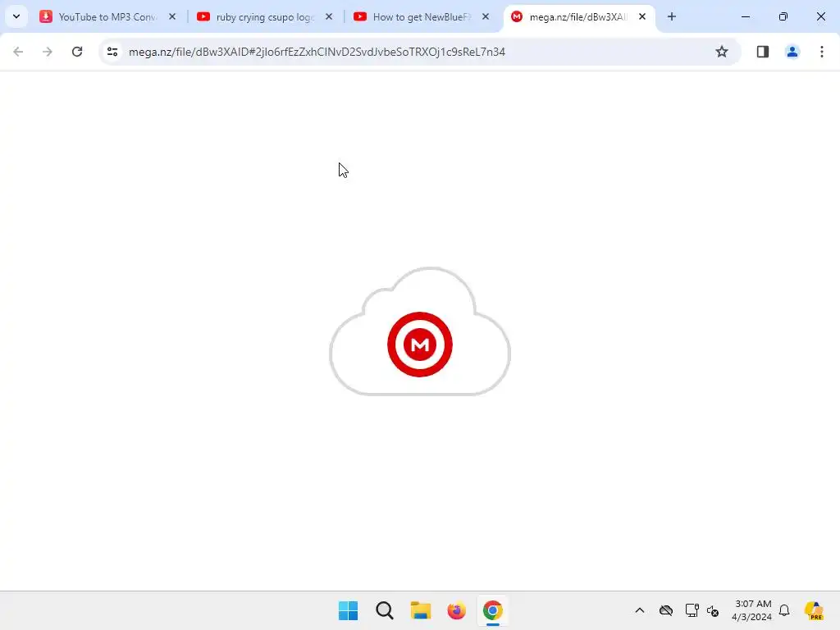Open the notifications bell
This screenshot has height=630, width=840.
tap(784, 610)
